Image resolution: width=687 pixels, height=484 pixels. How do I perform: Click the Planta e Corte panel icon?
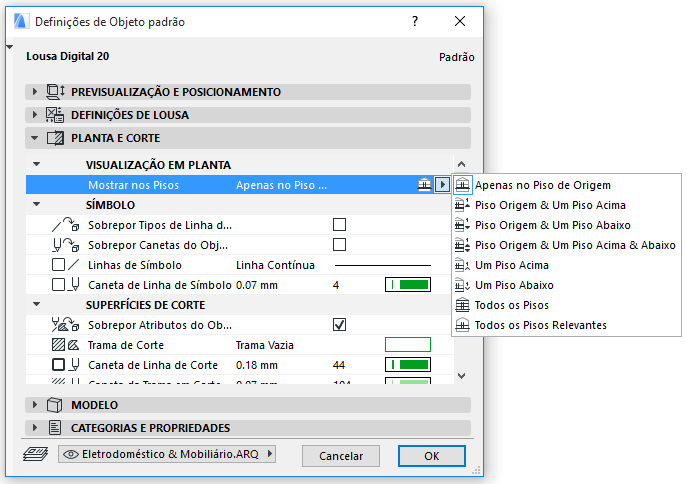(55, 138)
